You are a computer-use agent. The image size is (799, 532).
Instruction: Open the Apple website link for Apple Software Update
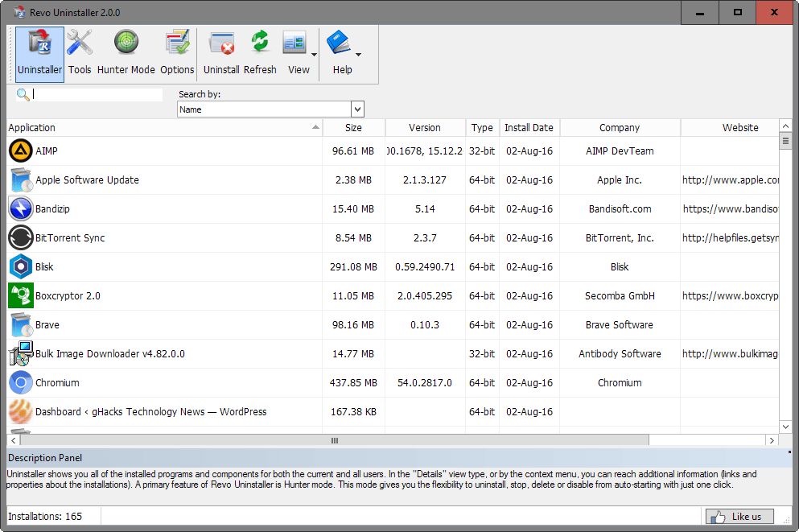(x=729, y=179)
